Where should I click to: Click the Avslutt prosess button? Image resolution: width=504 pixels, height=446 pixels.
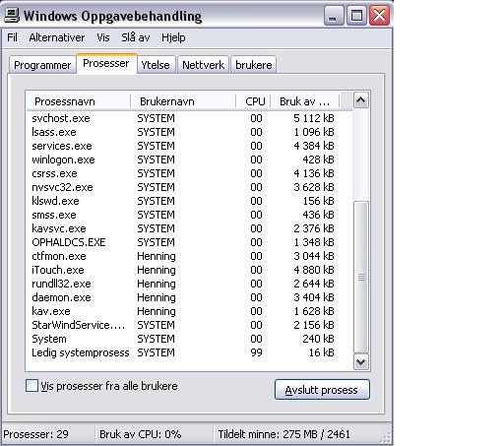322,390
